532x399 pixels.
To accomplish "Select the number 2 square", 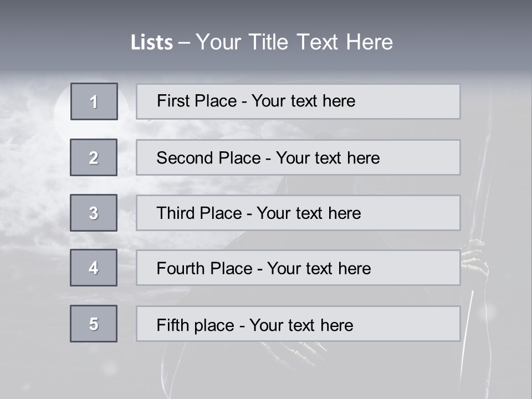I will (x=94, y=157).
